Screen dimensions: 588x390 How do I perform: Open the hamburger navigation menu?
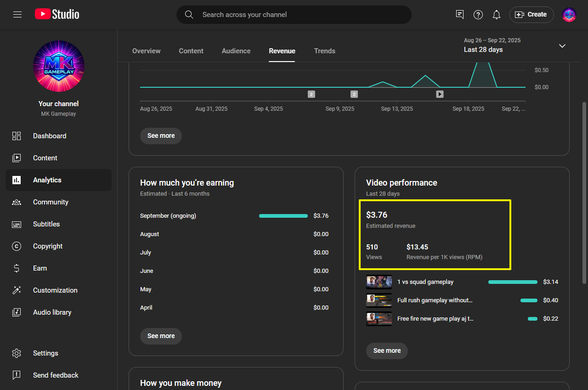[17, 15]
